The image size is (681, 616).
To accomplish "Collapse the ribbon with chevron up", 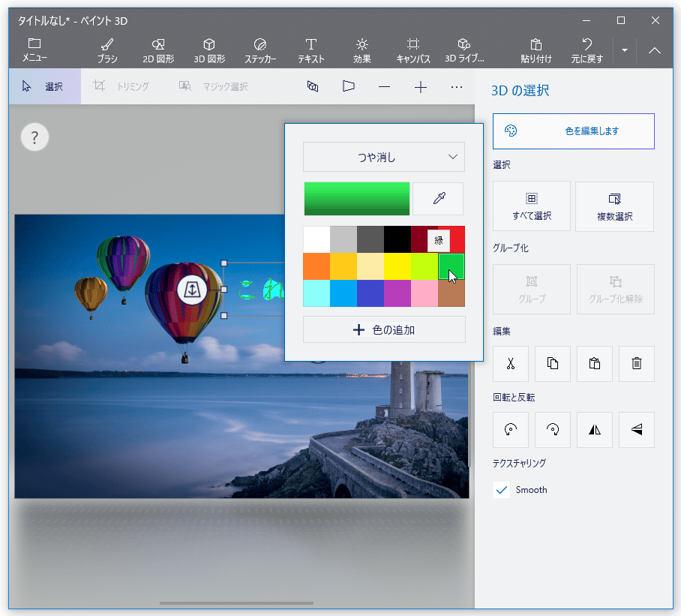I will pos(655,50).
